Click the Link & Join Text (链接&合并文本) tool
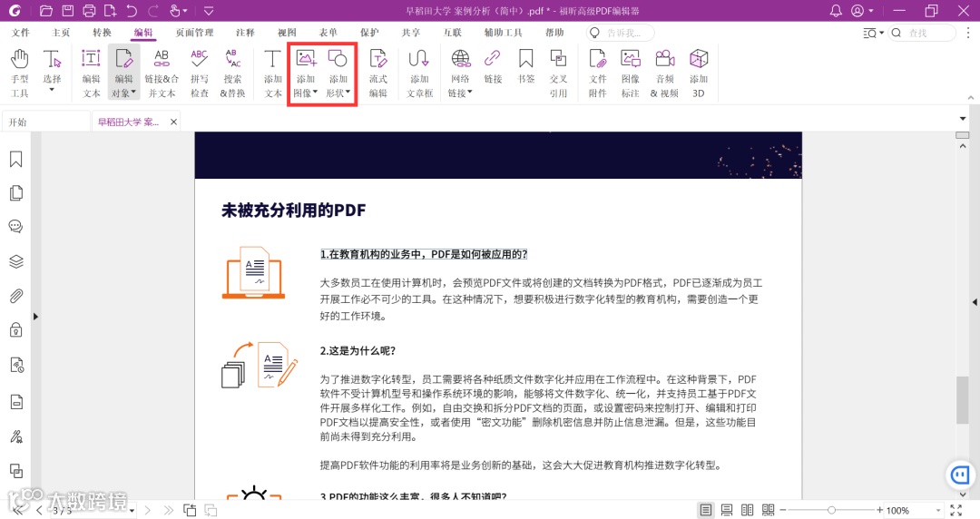 162,73
